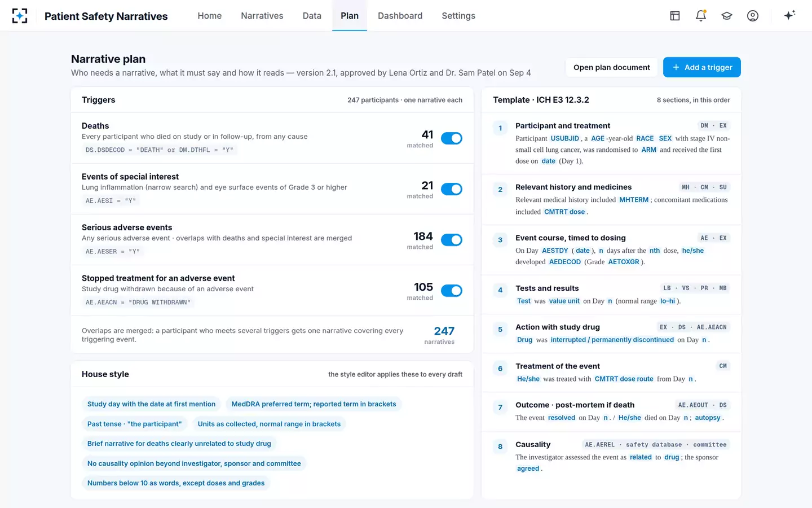812x508 pixels.
Task: Navigate to the Settings tab
Action: (458, 16)
